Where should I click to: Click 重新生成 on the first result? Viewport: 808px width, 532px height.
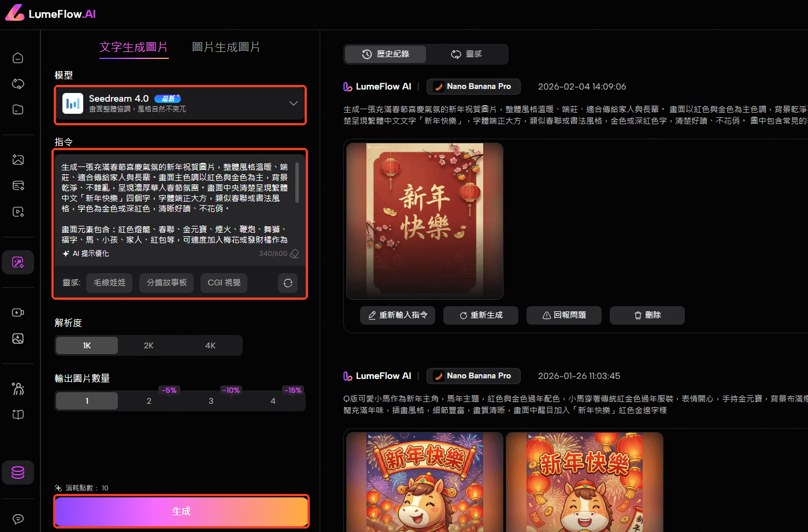pos(480,315)
